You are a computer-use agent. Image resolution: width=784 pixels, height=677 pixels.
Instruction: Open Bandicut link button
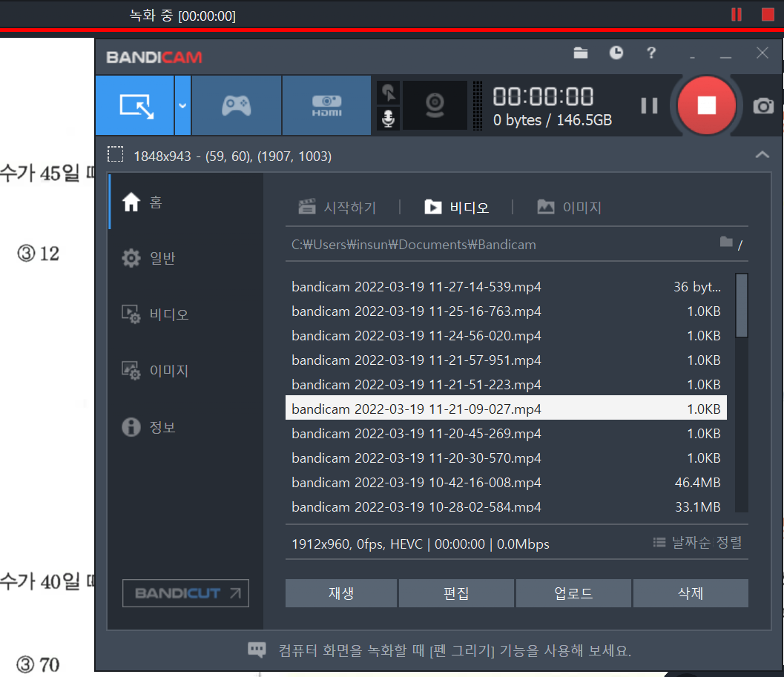coord(185,593)
